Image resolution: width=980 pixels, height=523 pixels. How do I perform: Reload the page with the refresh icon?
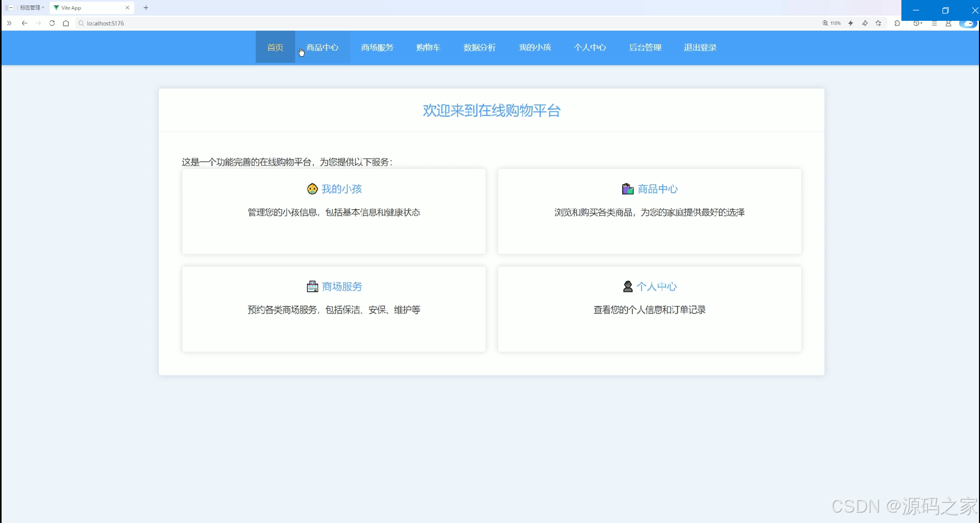coord(52,23)
